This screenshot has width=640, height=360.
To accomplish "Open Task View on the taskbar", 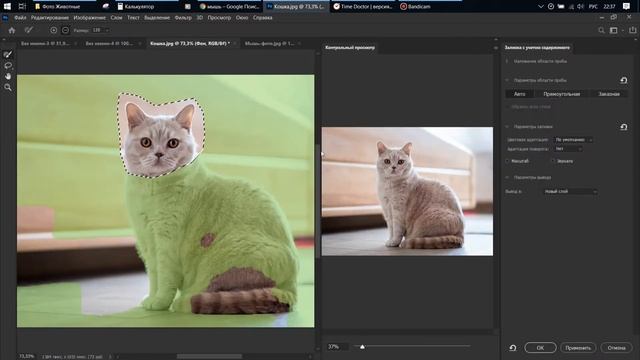I will [22, 7].
